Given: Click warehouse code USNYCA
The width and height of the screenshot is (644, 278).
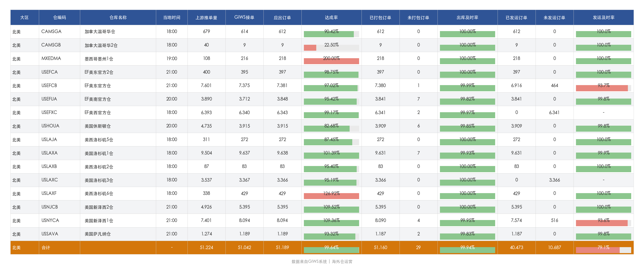Looking at the screenshot, I should 50,220.
